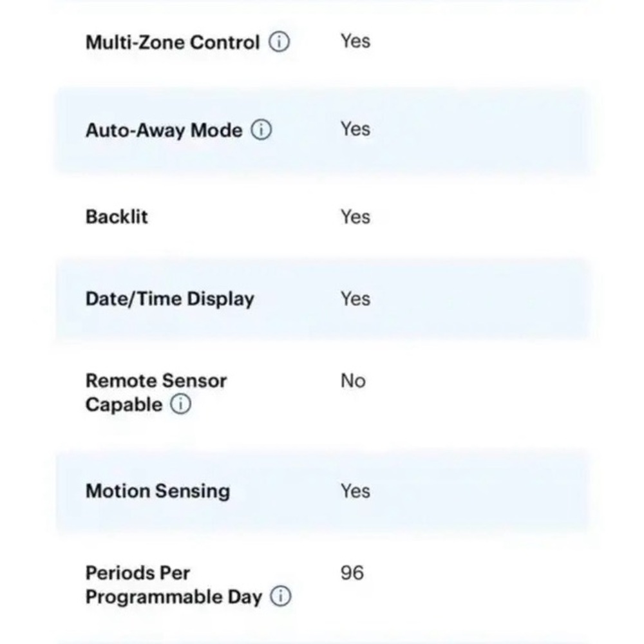This screenshot has height=644, width=644.
Task: Select Remote Sensor Capable label text
Action: coord(156,392)
